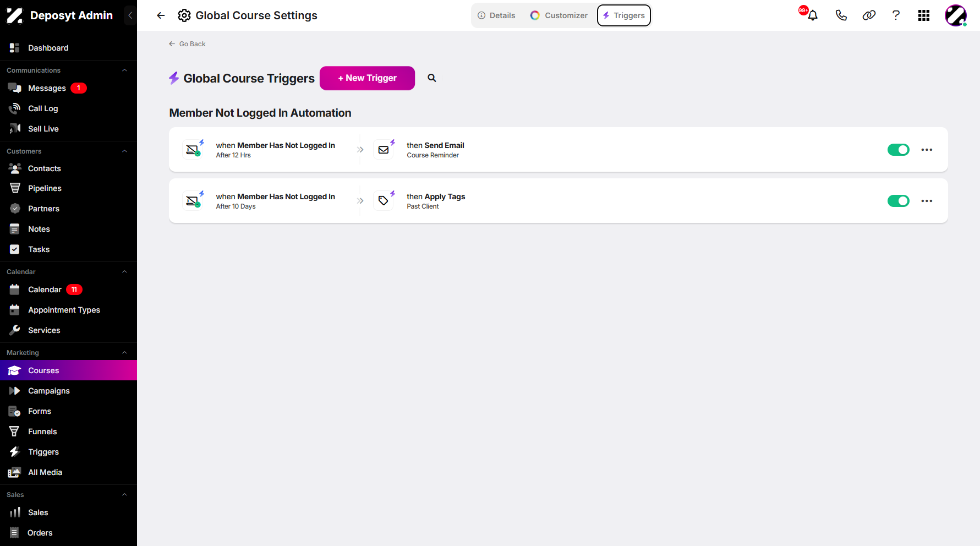Click the Deposyt Admin logo
980x546 pixels.
point(15,15)
